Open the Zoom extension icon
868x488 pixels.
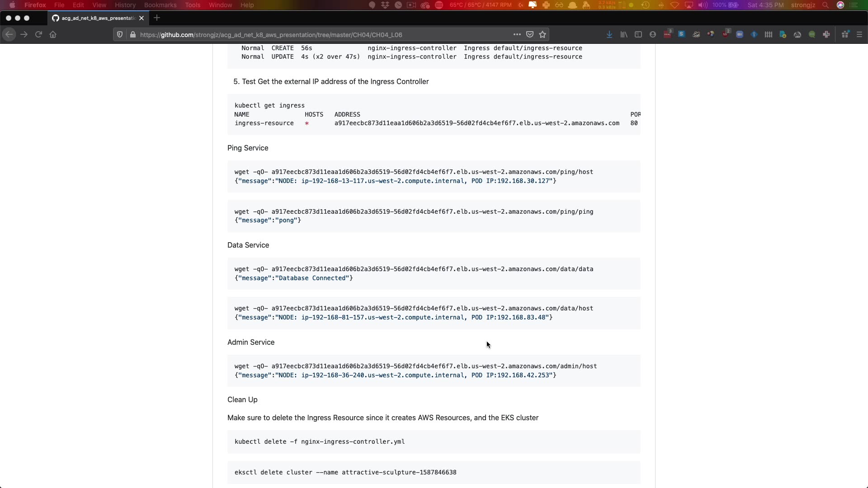[740, 34]
